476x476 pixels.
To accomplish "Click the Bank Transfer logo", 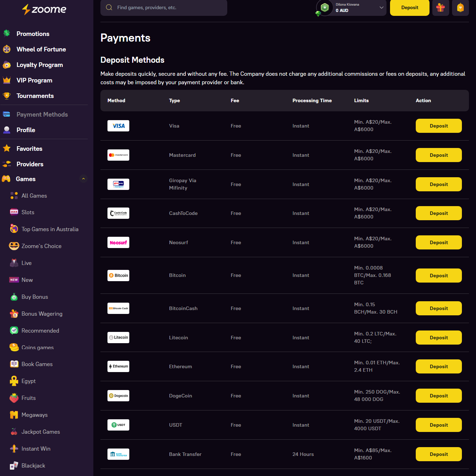I will [118, 454].
